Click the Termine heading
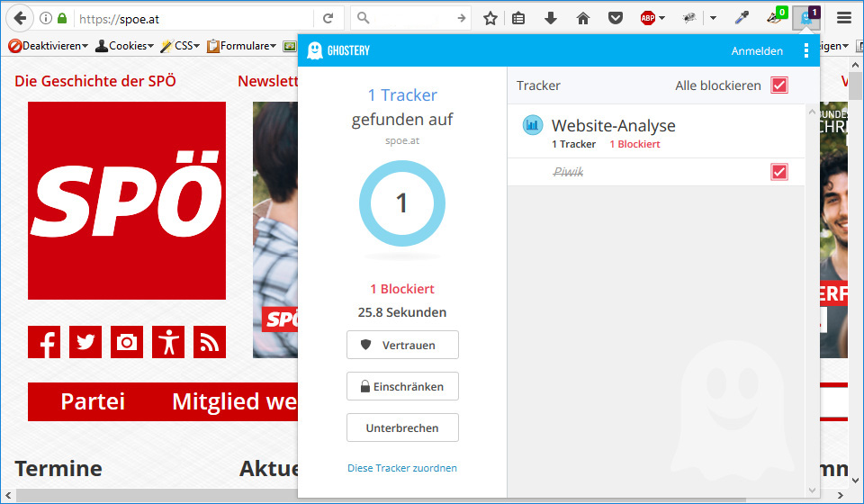The height and width of the screenshot is (504, 864). point(58,469)
